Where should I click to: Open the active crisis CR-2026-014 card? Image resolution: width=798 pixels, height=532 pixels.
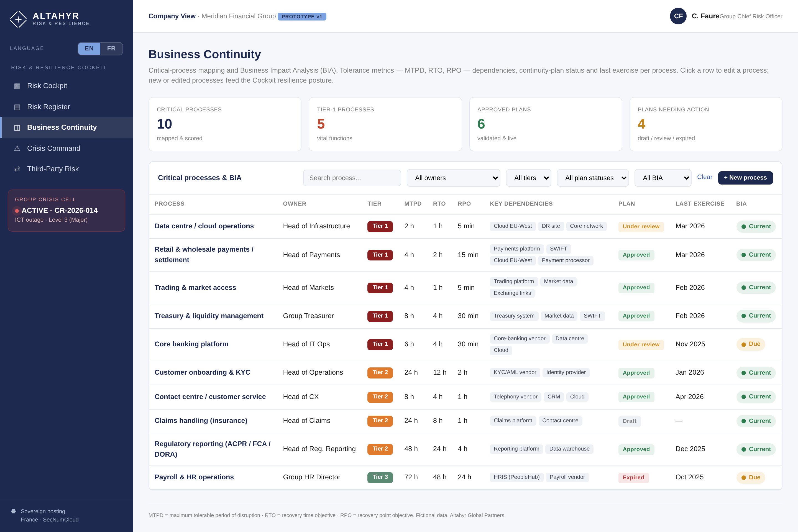(x=66, y=211)
